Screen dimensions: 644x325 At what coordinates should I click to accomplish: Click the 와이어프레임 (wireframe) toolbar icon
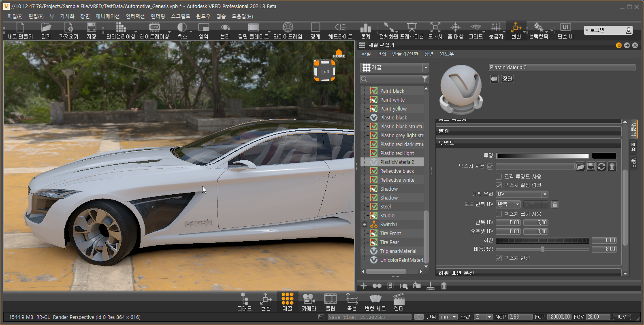[288, 30]
